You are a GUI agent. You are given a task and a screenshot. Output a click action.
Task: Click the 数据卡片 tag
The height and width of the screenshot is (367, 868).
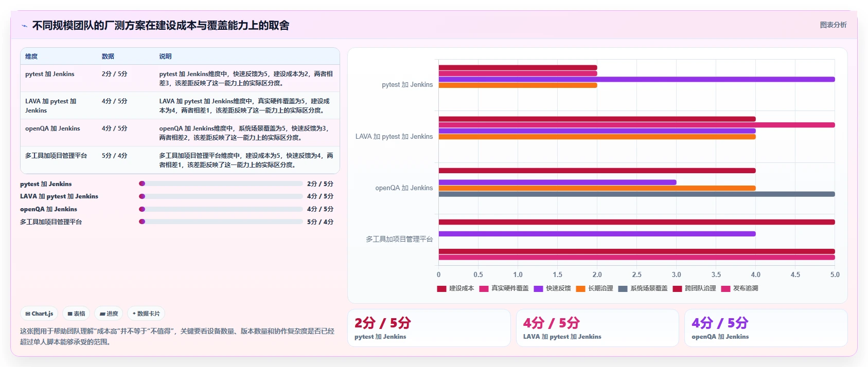tap(146, 314)
